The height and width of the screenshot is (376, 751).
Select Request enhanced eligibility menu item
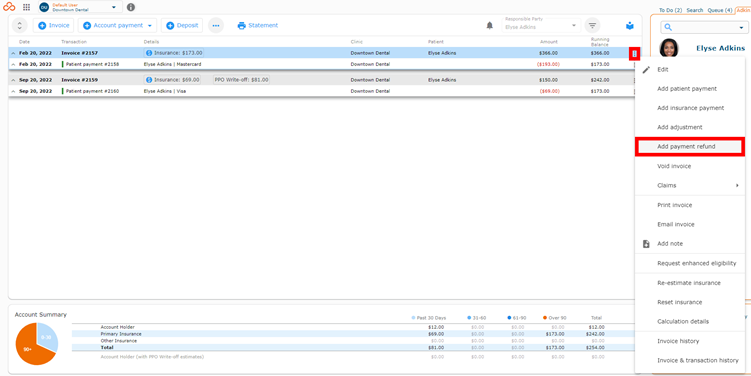[x=690, y=263]
